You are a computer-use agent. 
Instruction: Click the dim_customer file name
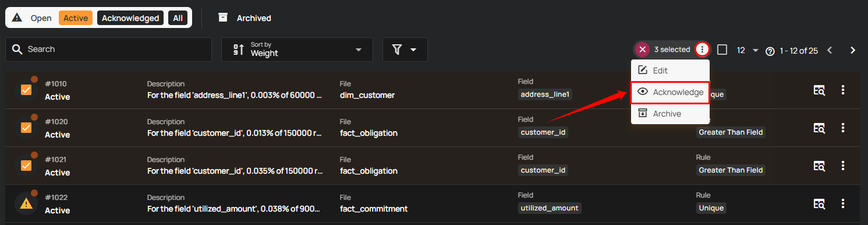tap(367, 95)
